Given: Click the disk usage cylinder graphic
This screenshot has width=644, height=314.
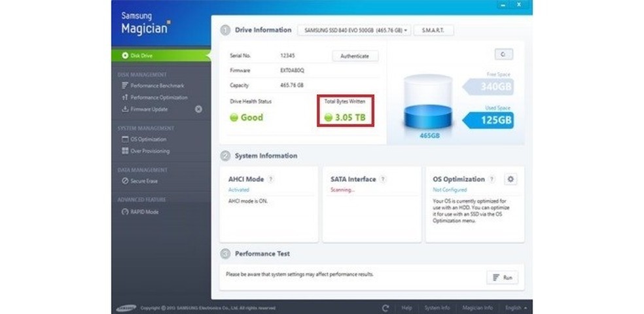Looking at the screenshot, I should tap(428, 102).
